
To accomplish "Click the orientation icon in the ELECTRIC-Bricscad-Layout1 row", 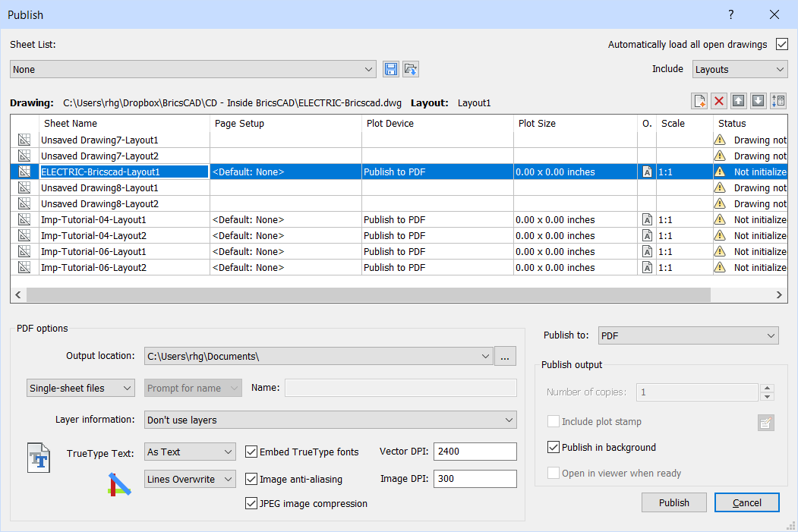I will (647, 172).
